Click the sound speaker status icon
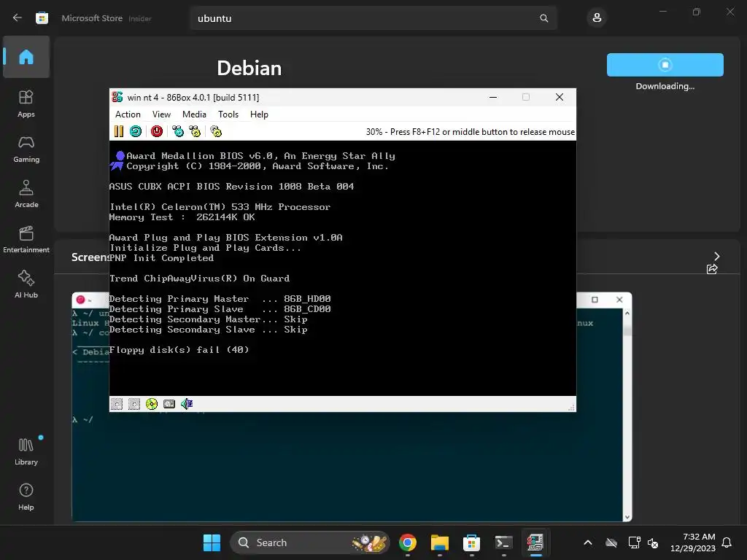Screen dimensions: 747x560 pyautogui.click(x=187, y=404)
